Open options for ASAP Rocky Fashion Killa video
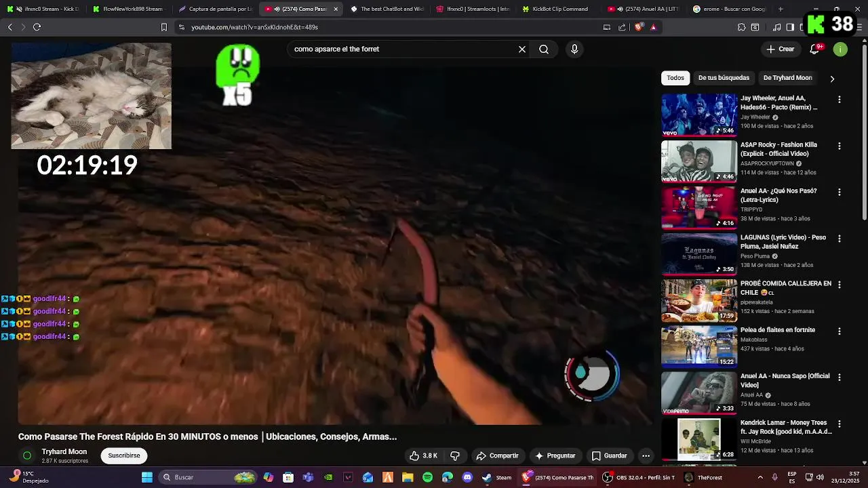Screen dimensions: 868x488 pos(839,146)
